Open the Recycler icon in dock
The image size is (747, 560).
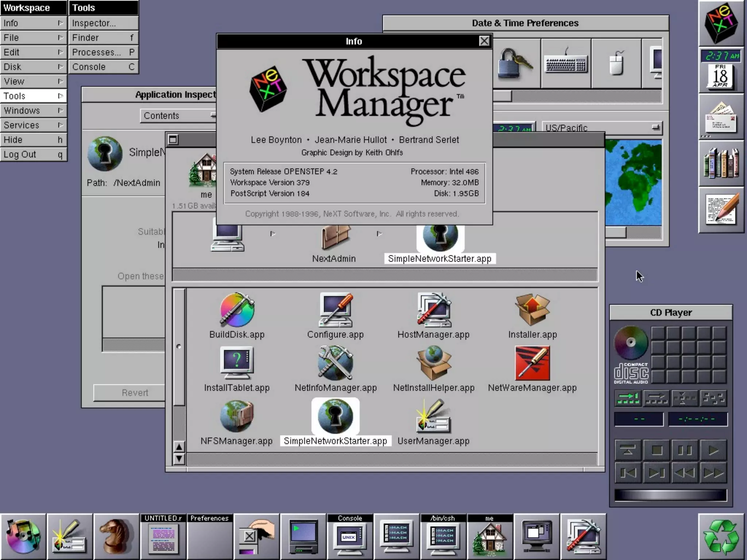tap(721, 537)
